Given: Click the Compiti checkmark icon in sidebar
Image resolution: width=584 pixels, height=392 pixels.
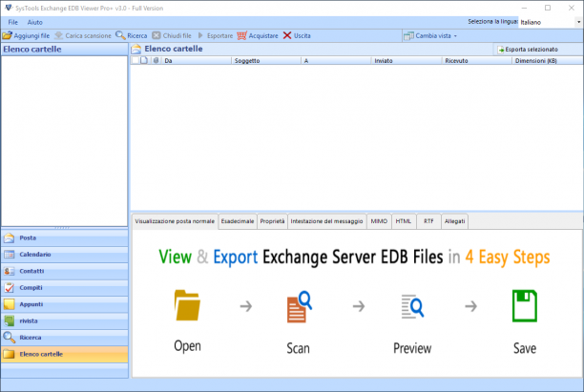Looking at the screenshot, I should 9,288.
